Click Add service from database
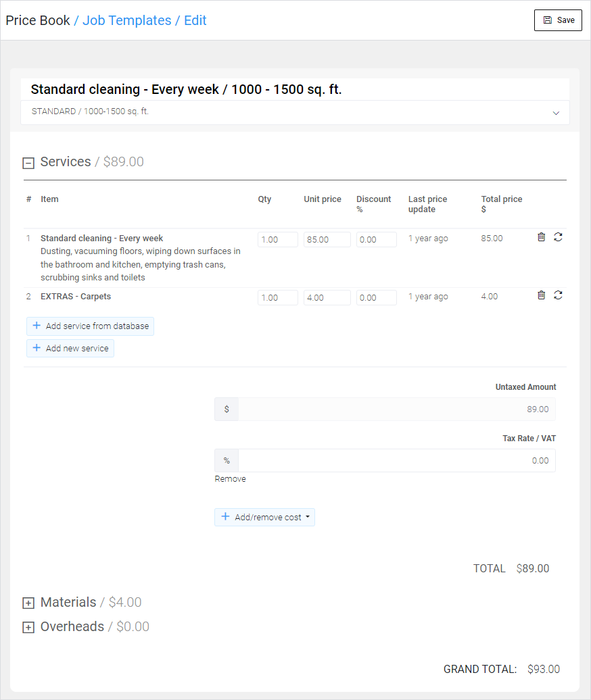 [x=91, y=326]
